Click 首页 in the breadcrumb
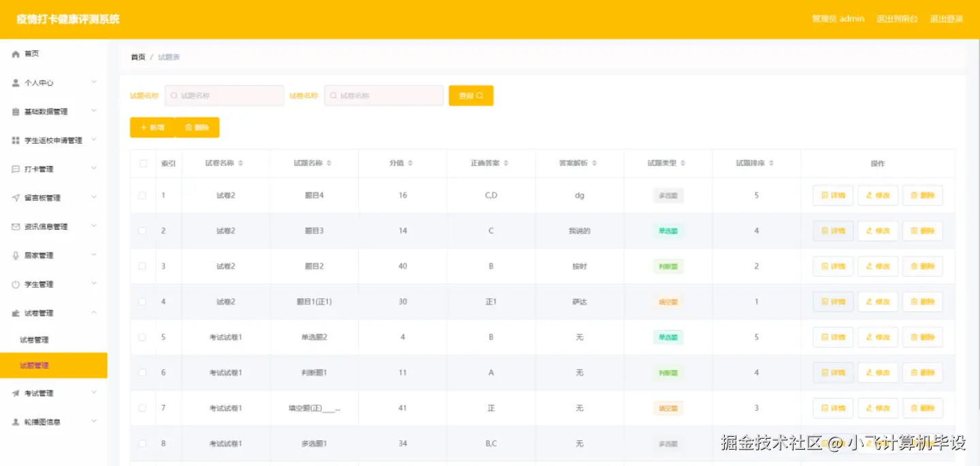Image resolution: width=980 pixels, height=466 pixels. pyautogui.click(x=138, y=57)
